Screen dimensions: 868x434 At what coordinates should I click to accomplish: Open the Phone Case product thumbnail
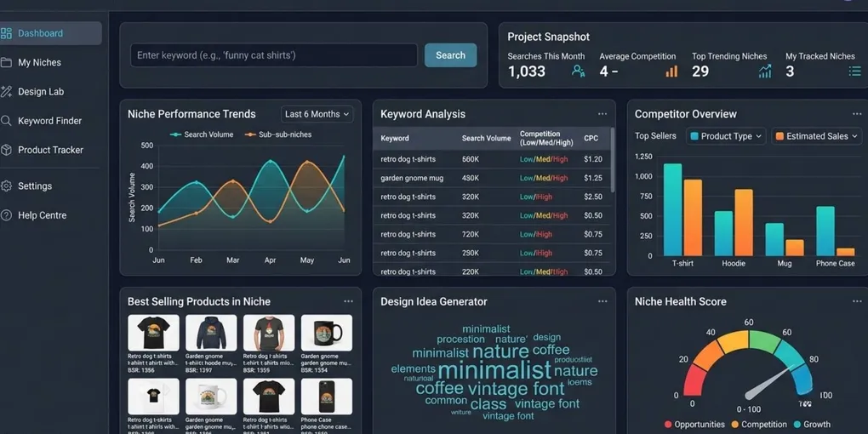coord(327,397)
